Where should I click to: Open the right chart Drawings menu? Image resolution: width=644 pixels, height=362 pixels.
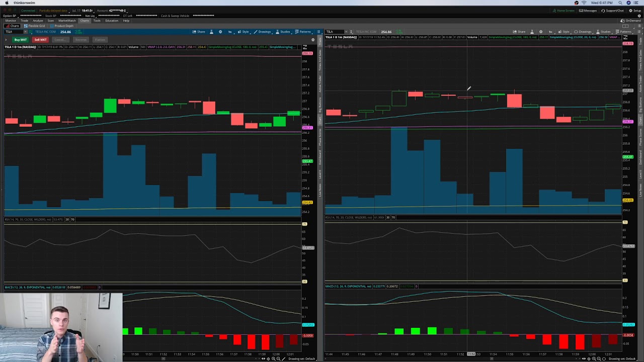(583, 32)
